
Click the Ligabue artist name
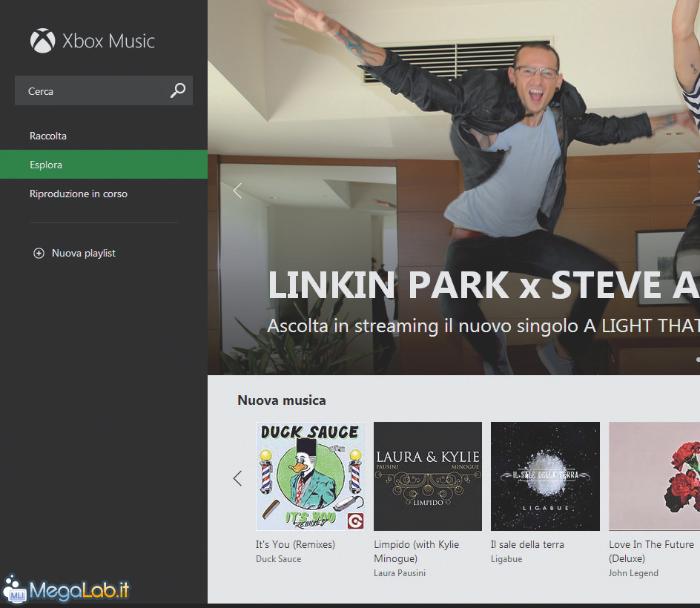506,559
